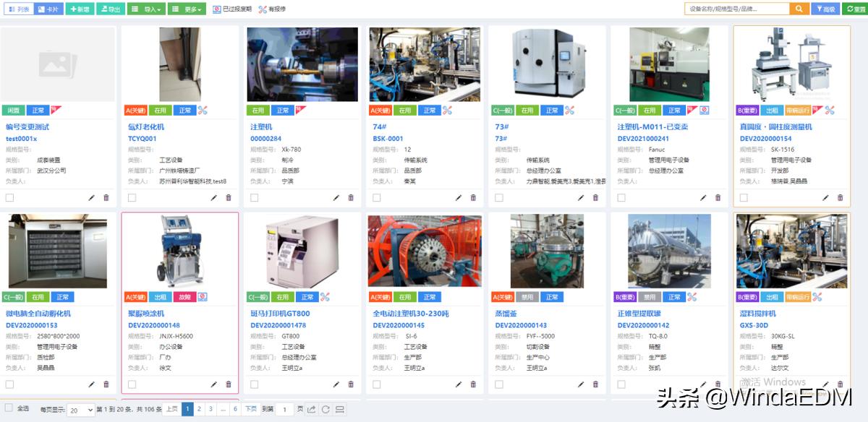Click the 故障 status tag on 聚脲喷涂机
This screenshot has height=422, width=868.
point(185,297)
